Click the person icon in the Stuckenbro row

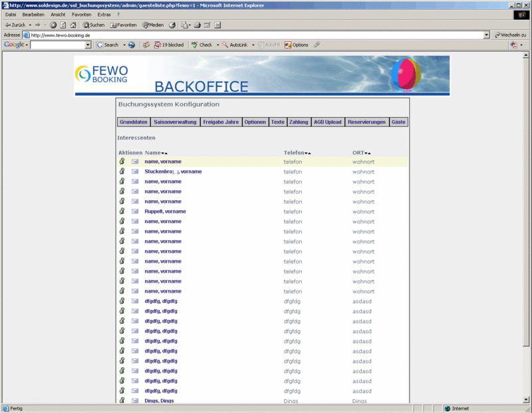(x=122, y=172)
